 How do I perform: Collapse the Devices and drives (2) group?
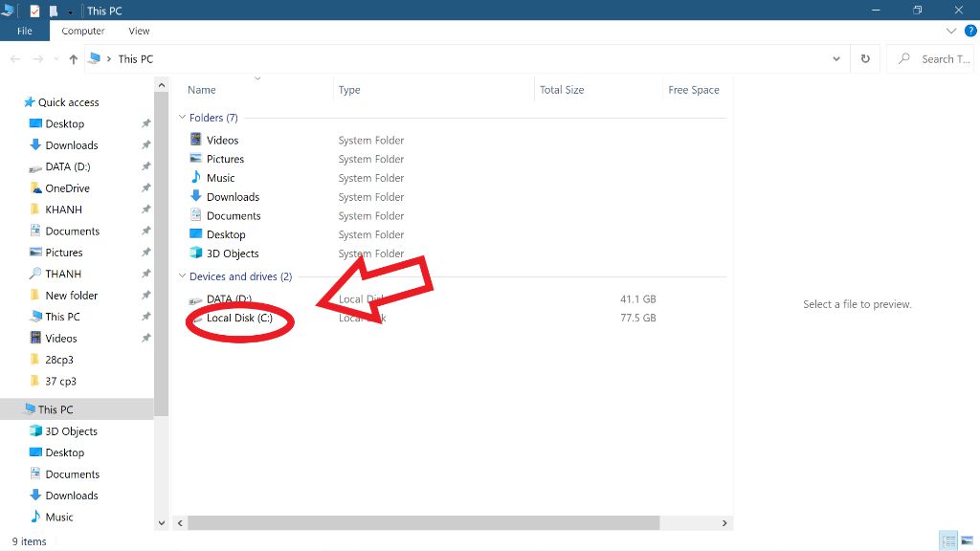coord(182,275)
